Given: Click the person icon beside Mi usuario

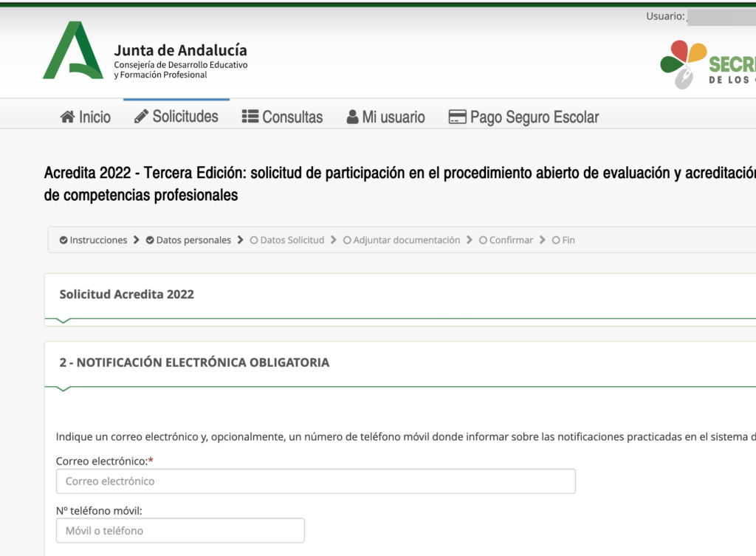Looking at the screenshot, I should pyautogui.click(x=352, y=117).
